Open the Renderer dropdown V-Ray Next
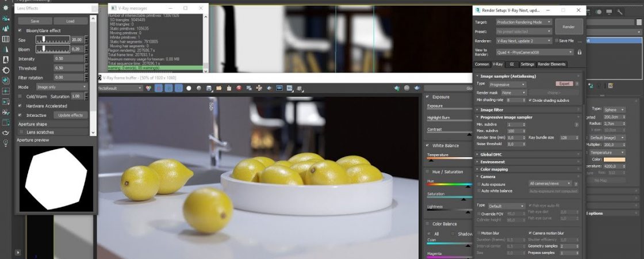The image size is (644, 259). pos(524,41)
